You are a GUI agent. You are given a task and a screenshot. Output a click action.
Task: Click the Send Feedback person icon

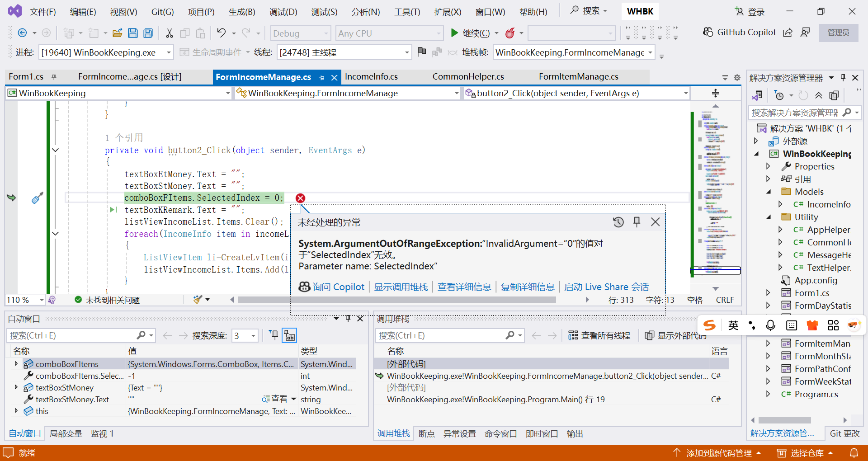coord(805,33)
